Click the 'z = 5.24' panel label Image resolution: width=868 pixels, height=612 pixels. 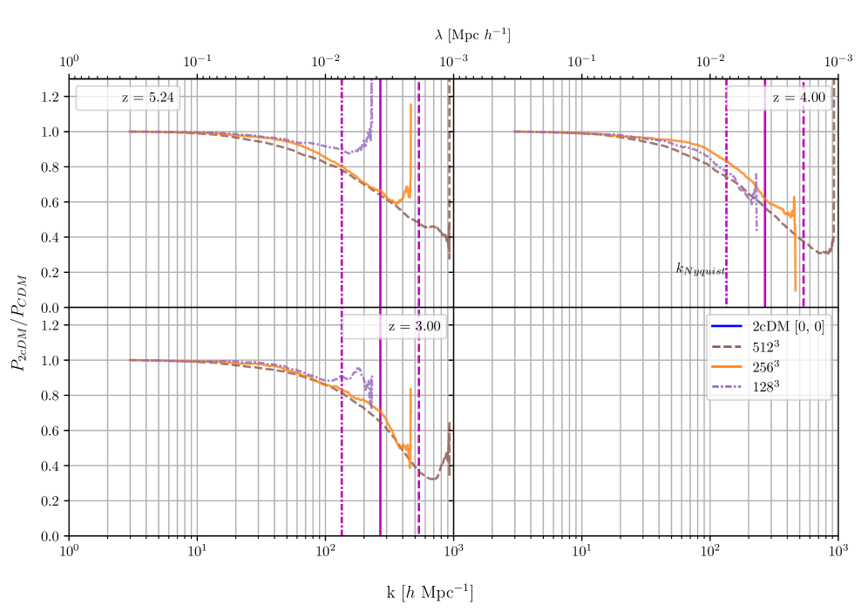[148, 98]
